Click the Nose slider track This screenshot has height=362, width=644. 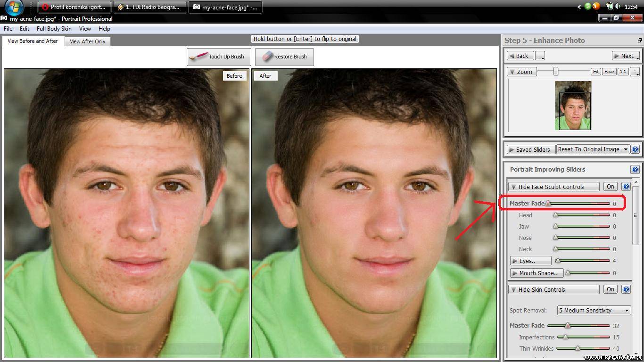pyautogui.click(x=582, y=238)
